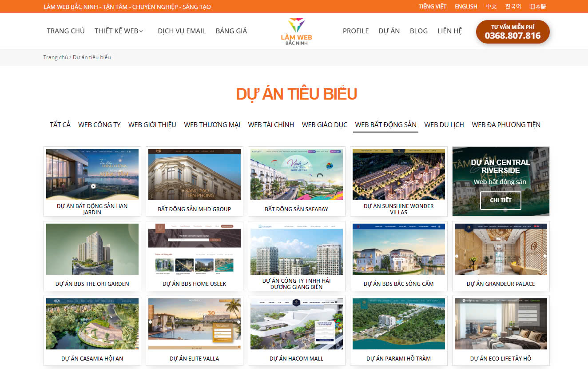
Task: Select the WEB ĐA PHƯƠNG TIỆN filter tab
Action: coord(506,125)
